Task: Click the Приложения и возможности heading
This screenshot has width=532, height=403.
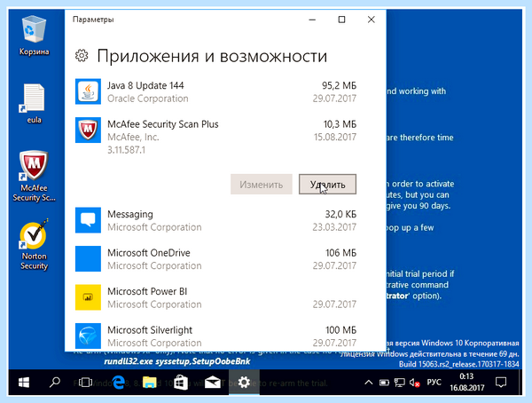Action: click(213, 56)
